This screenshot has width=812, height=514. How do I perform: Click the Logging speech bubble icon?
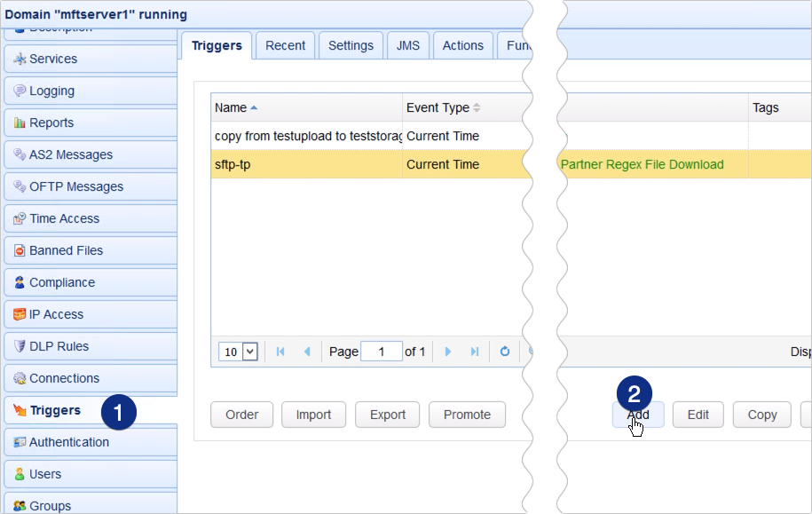[20, 91]
